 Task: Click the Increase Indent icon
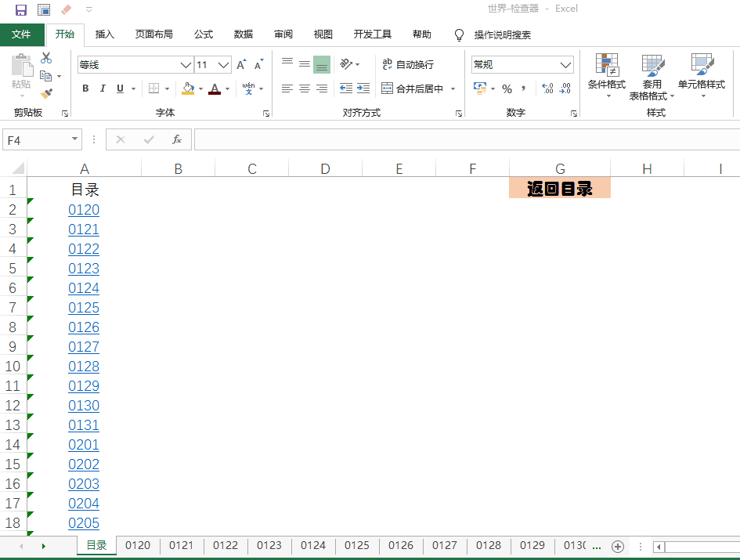tap(363, 89)
